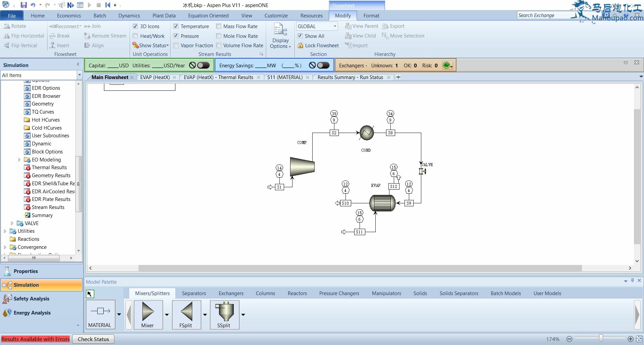644x345 pixels.
Task: Toggle the Temperature checkbox
Action: [x=176, y=26]
